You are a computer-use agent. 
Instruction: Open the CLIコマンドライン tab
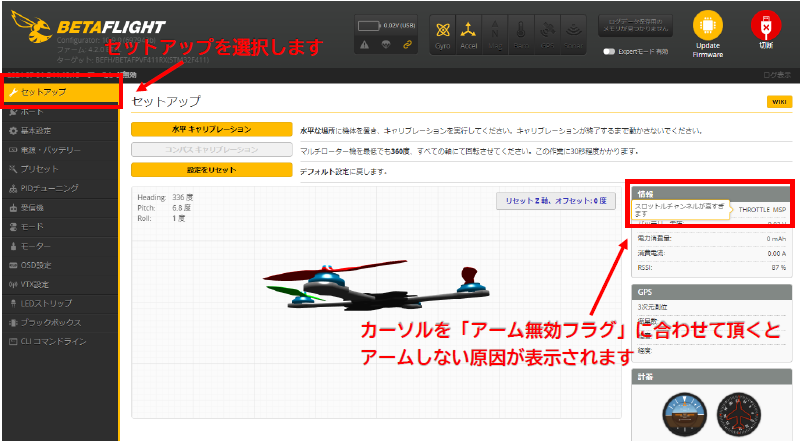tap(60, 341)
